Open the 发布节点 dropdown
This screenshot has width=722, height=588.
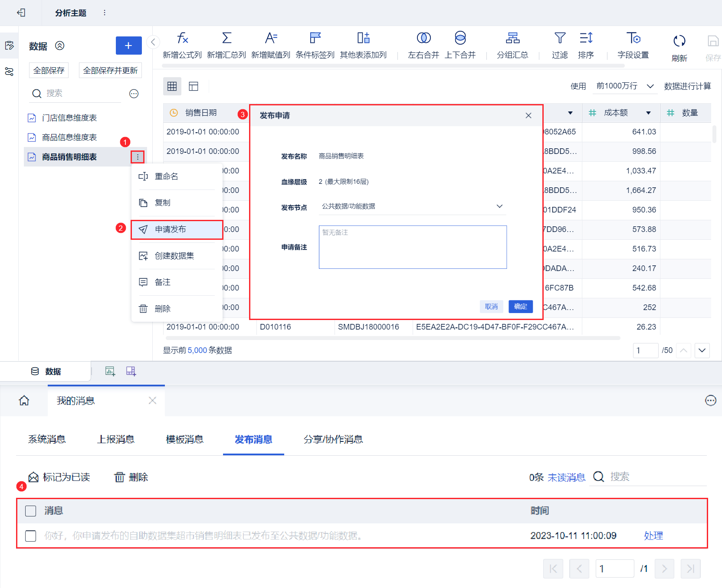(x=412, y=206)
